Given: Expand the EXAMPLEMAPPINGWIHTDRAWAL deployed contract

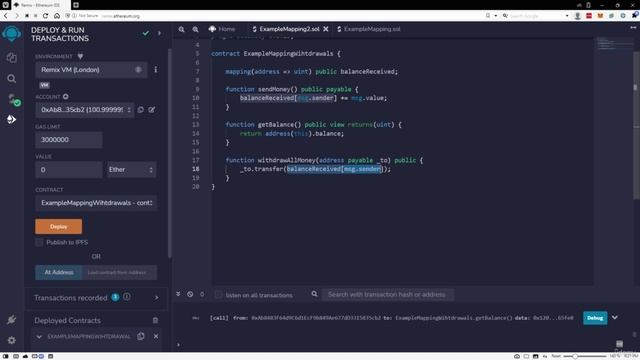Looking at the screenshot, I should pos(39,337).
